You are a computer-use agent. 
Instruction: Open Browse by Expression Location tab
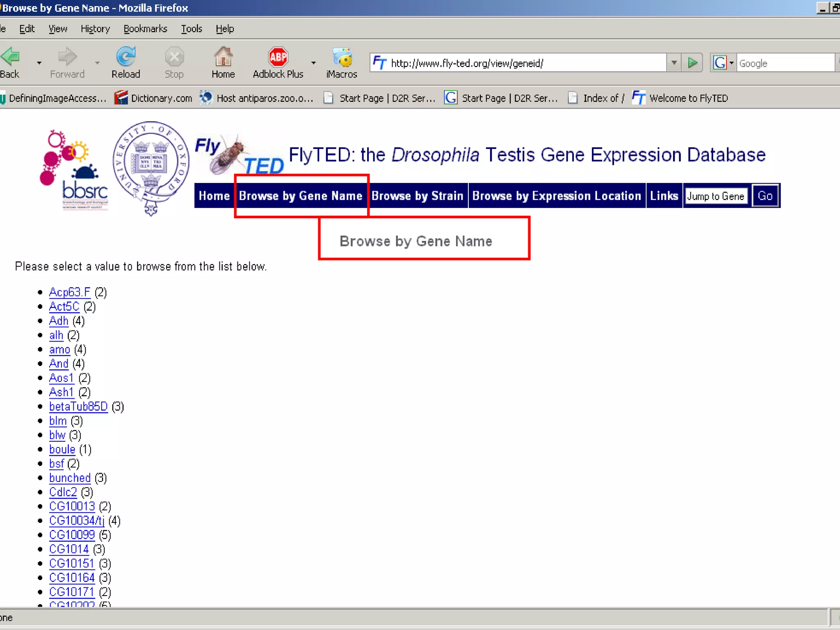pyautogui.click(x=556, y=196)
